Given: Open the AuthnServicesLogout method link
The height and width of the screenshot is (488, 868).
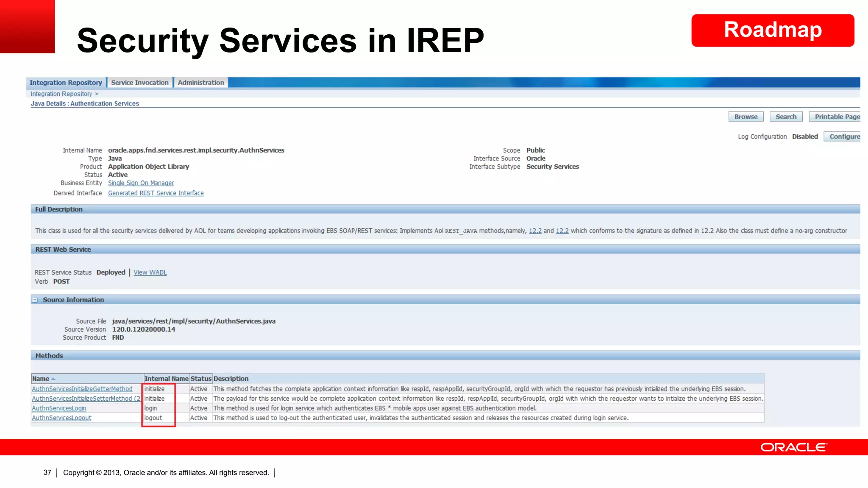Looking at the screenshot, I should (x=61, y=418).
